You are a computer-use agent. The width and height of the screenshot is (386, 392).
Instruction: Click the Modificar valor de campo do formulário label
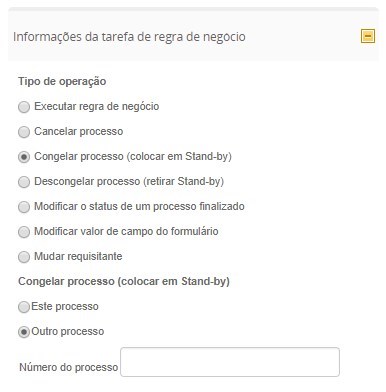coord(126,231)
